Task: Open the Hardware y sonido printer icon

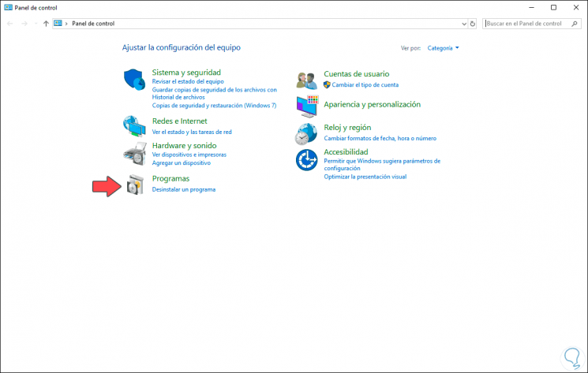Action: click(x=135, y=154)
